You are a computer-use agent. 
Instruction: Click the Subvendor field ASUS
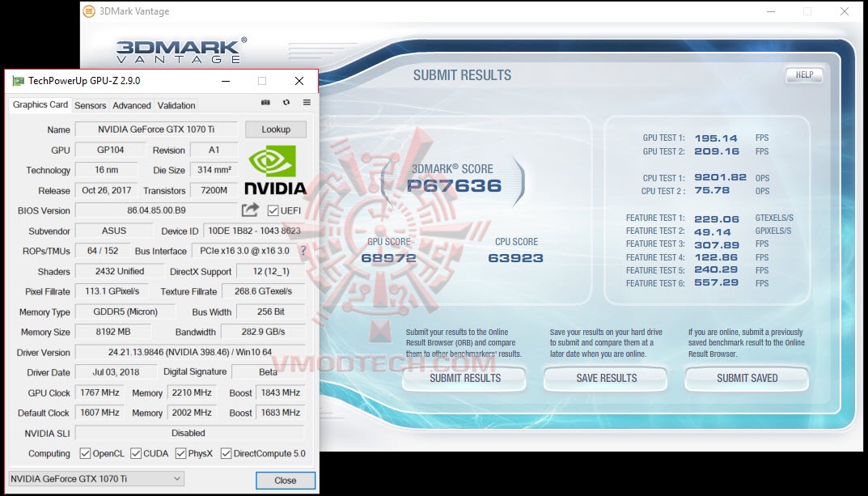[x=114, y=231]
